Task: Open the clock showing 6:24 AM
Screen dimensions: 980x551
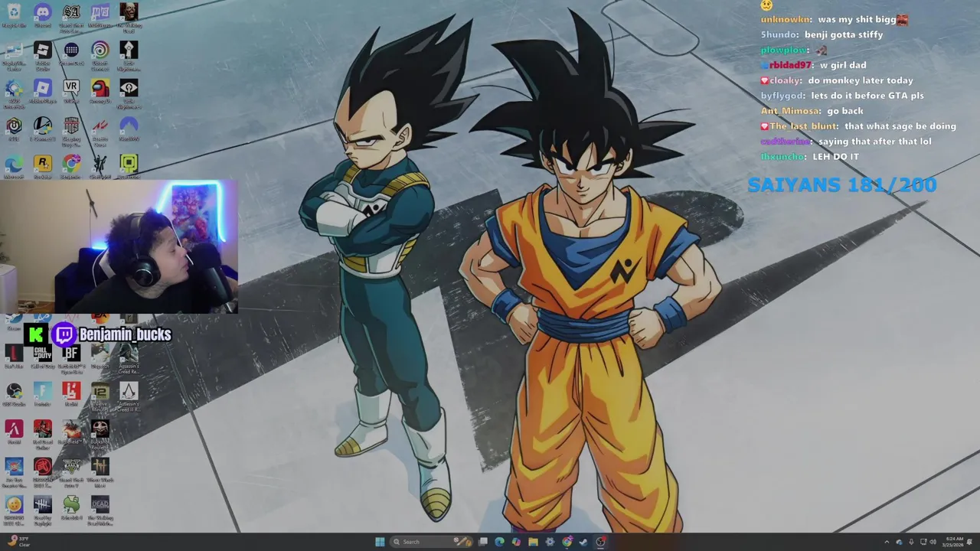Action: point(955,542)
